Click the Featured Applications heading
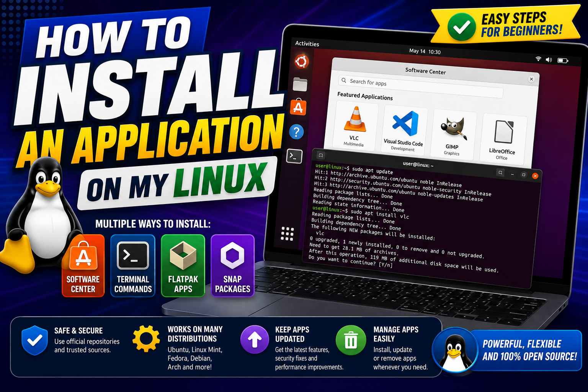588x392 pixels. 365,96
